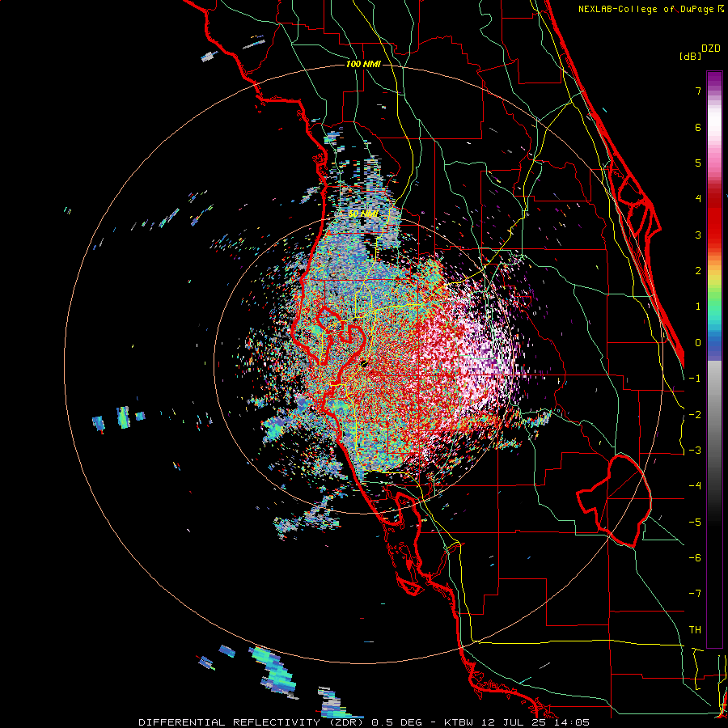Click the -3 value on the color scale

[x=695, y=451]
